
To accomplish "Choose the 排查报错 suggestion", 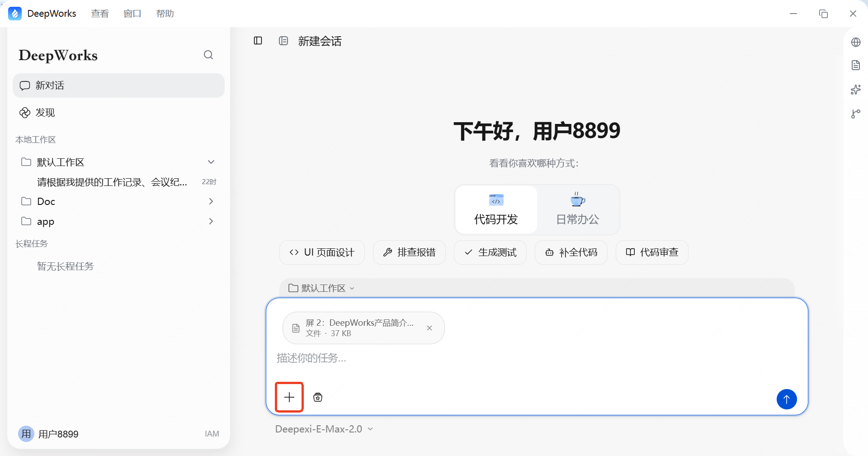I will 409,252.
